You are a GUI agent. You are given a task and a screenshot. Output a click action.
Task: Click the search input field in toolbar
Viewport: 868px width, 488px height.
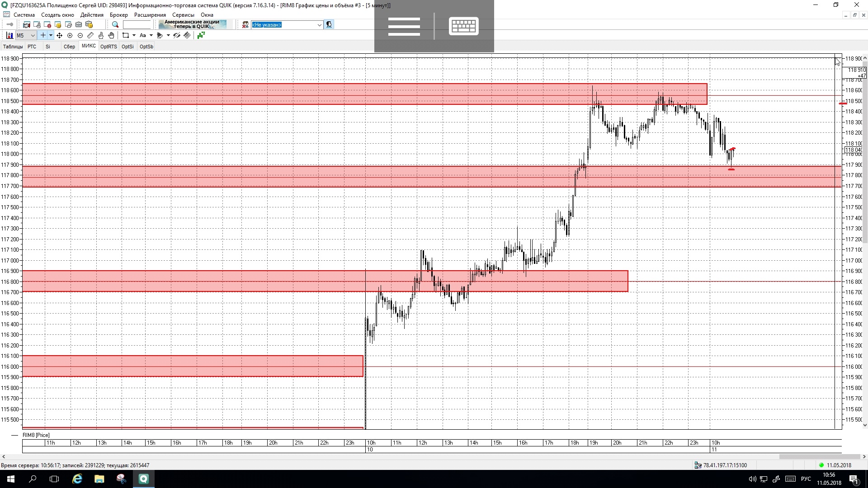[x=137, y=25]
